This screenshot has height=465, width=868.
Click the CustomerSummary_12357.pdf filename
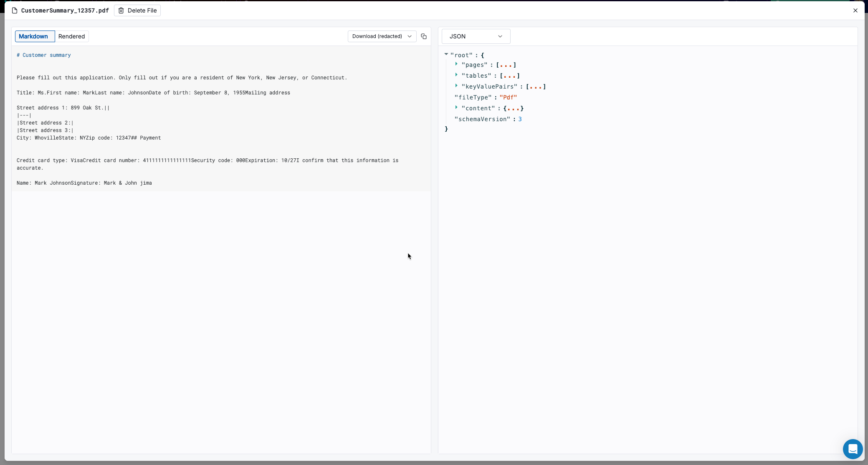pyautogui.click(x=65, y=10)
